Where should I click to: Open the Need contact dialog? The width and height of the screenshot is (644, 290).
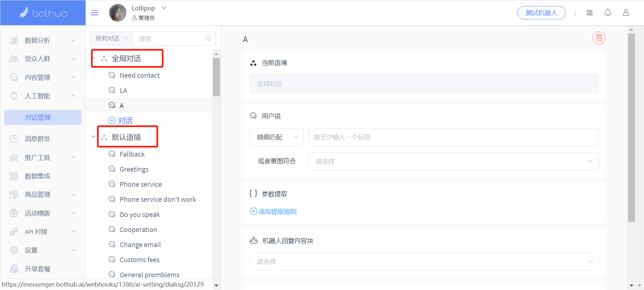click(140, 75)
